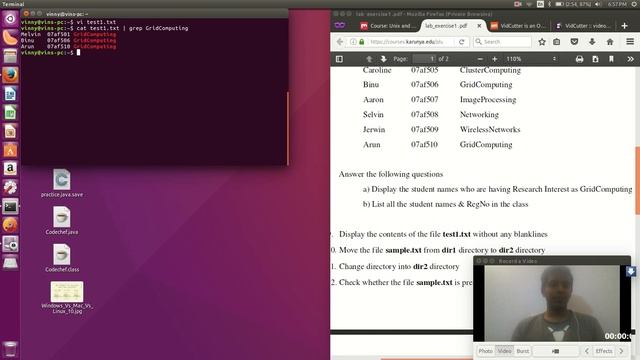Screen dimensions: 640x360
Task: Select Codechef.java desktop file
Action: (62, 220)
